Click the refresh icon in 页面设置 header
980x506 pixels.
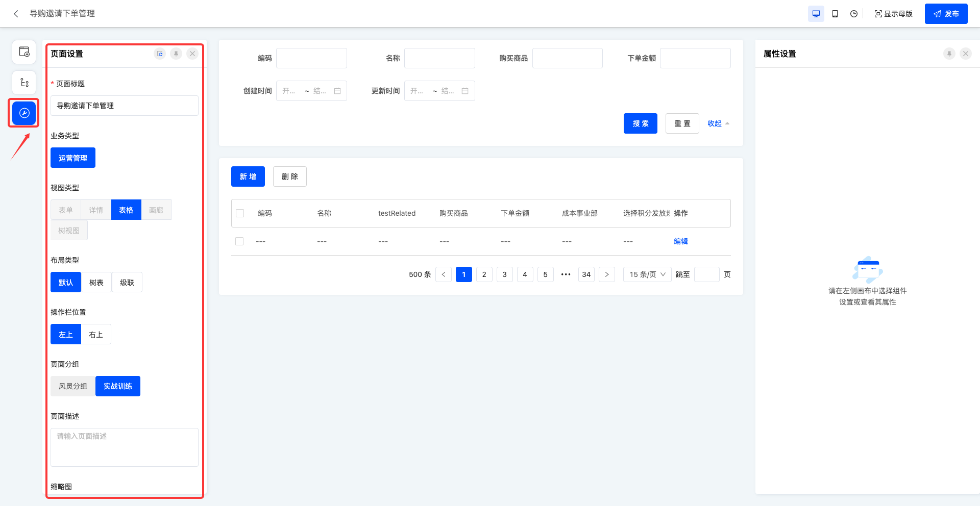160,54
